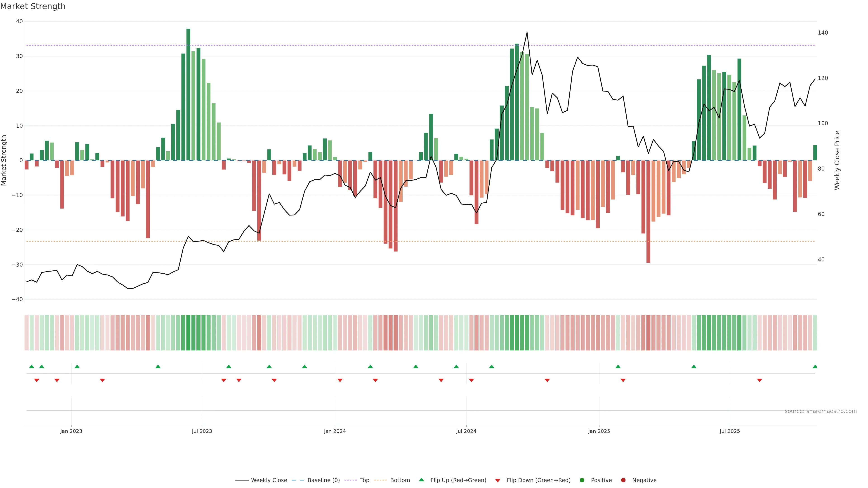Click the green Flip Up legend triangle
Image resolution: width=868 pixels, height=488 pixels.
pyautogui.click(x=421, y=480)
